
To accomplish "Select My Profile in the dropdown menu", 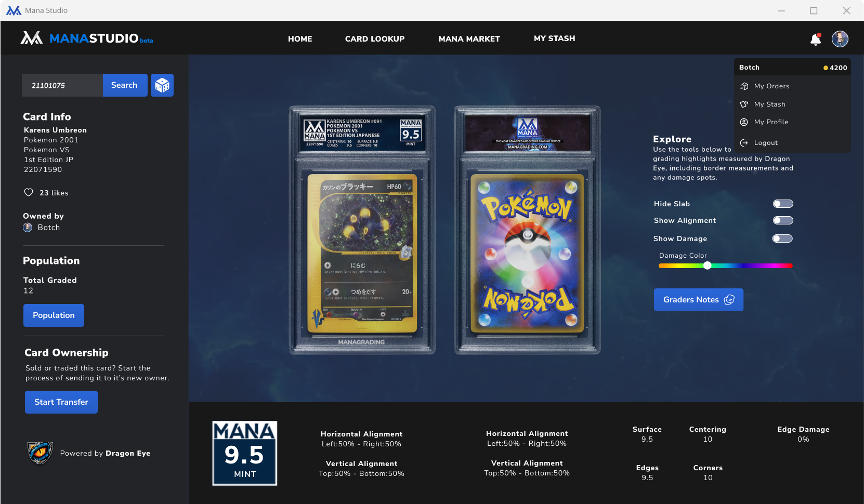I will click(x=771, y=122).
